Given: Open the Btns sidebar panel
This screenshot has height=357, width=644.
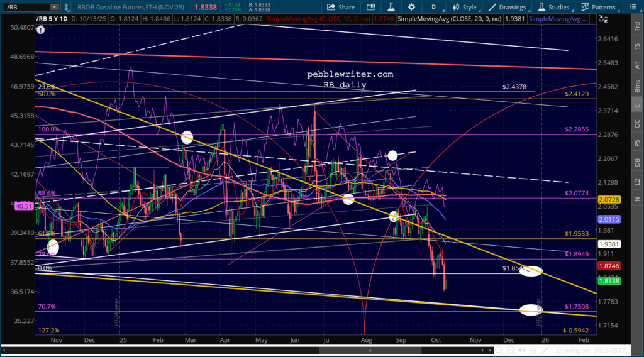Looking at the screenshot, I should coord(637,86).
